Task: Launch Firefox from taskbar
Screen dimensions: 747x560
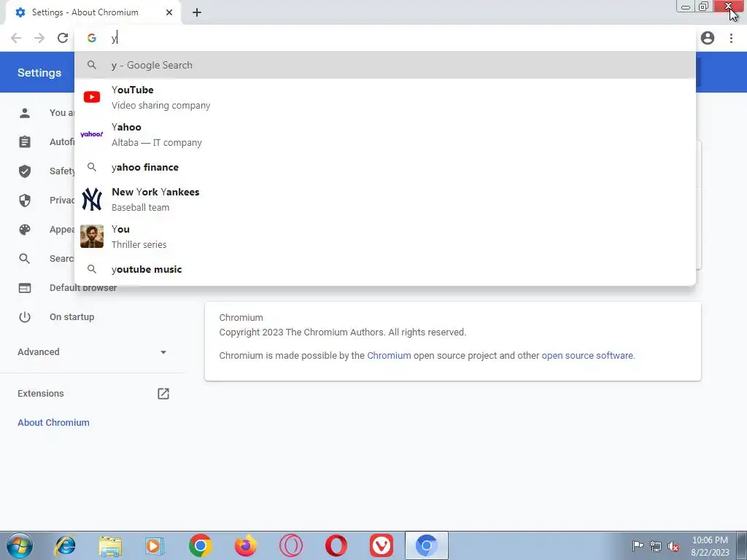Action: 245,545
